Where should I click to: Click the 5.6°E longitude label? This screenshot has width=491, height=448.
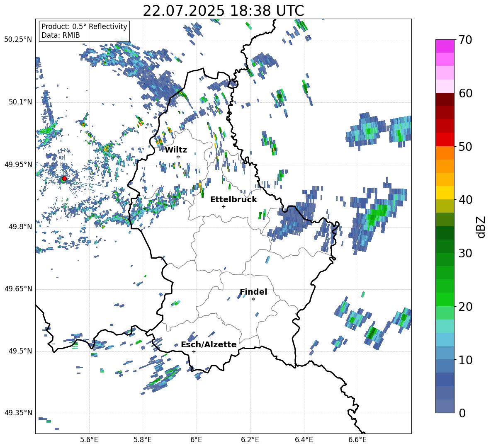(89, 440)
